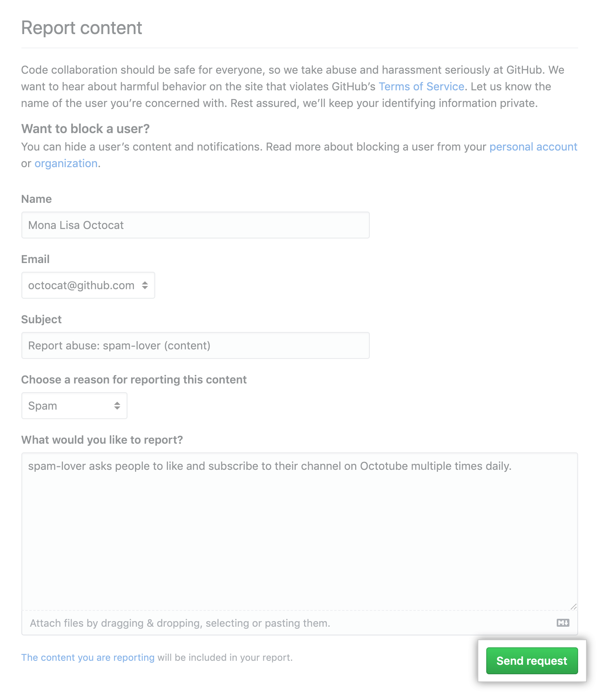Select the spam-lover report text
This screenshot has width=609, height=700.
tap(270, 466)
